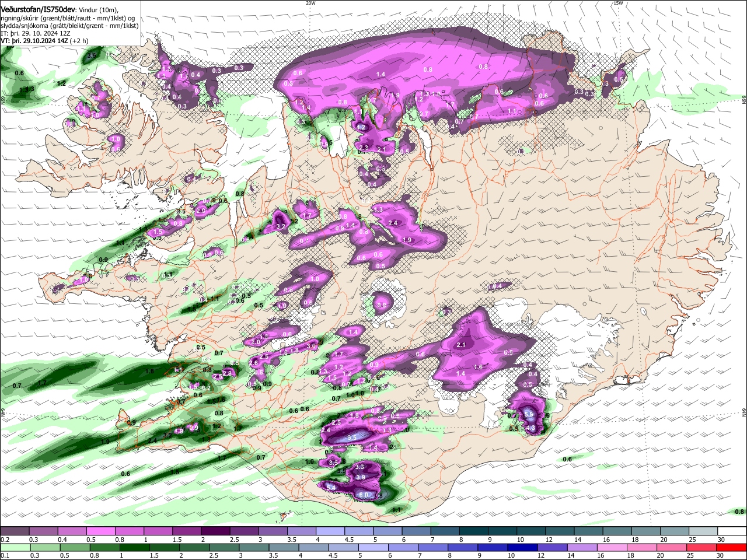The height and width of the screenshot is (560, 747).
Task: Choose the light lavender swatch at 4, upper row
Action: 329,531
